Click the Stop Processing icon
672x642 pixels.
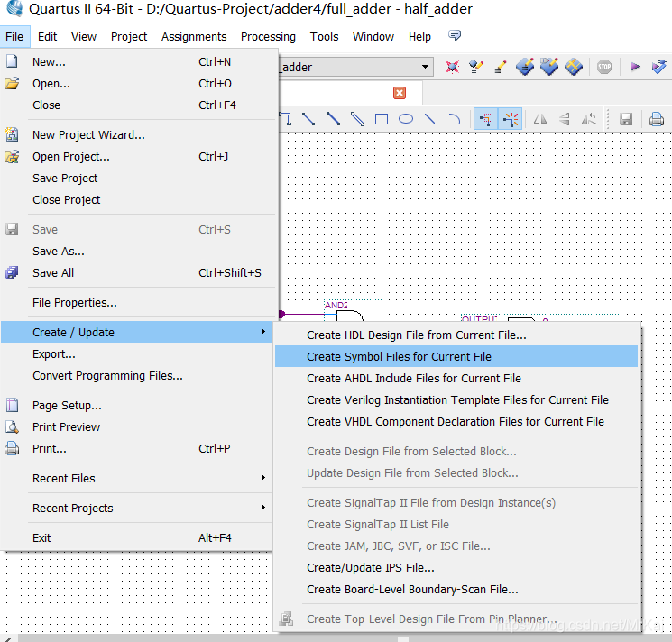(x=604, y=67)
